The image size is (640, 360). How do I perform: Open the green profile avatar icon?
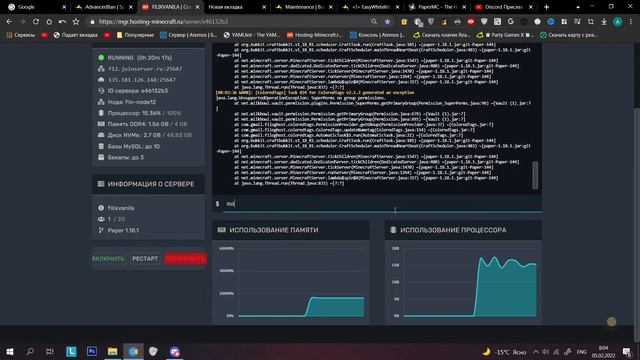618,22
